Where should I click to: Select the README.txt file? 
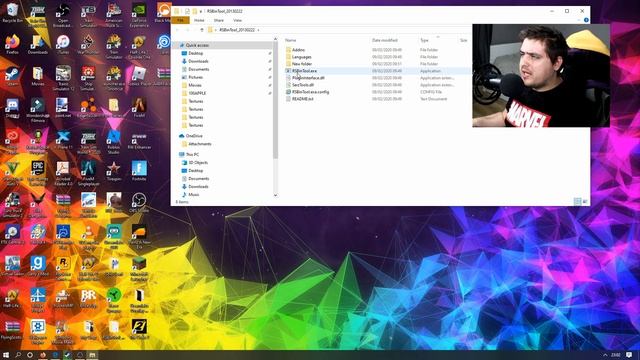pyautogui.click(x=299, y=99)
